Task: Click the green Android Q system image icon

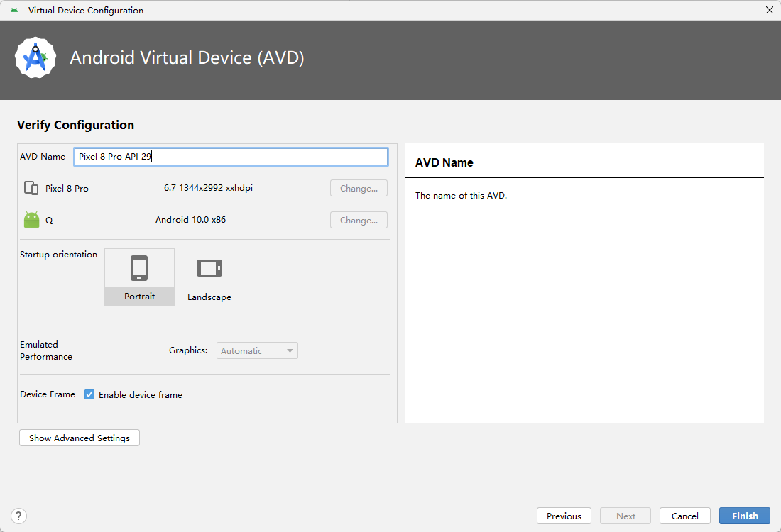Action: (31, 219)
